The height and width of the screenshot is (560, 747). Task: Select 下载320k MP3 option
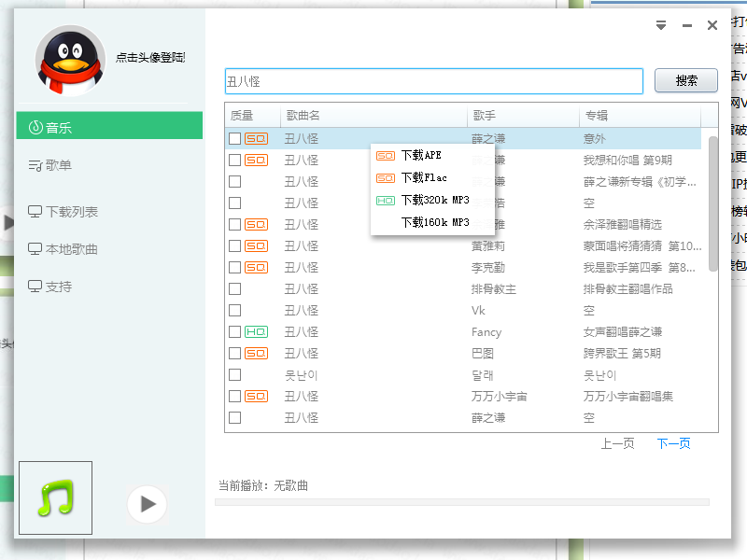(x=432, y=200)
